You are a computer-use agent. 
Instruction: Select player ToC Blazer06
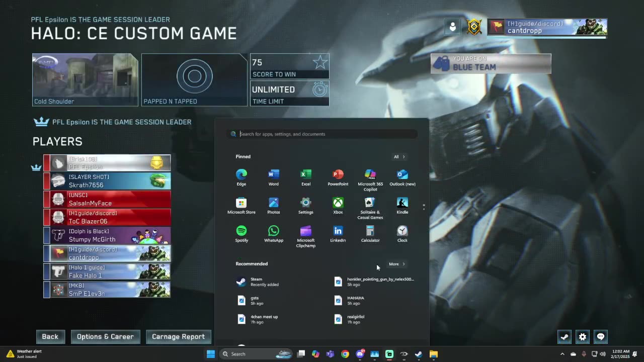(107, 217)
